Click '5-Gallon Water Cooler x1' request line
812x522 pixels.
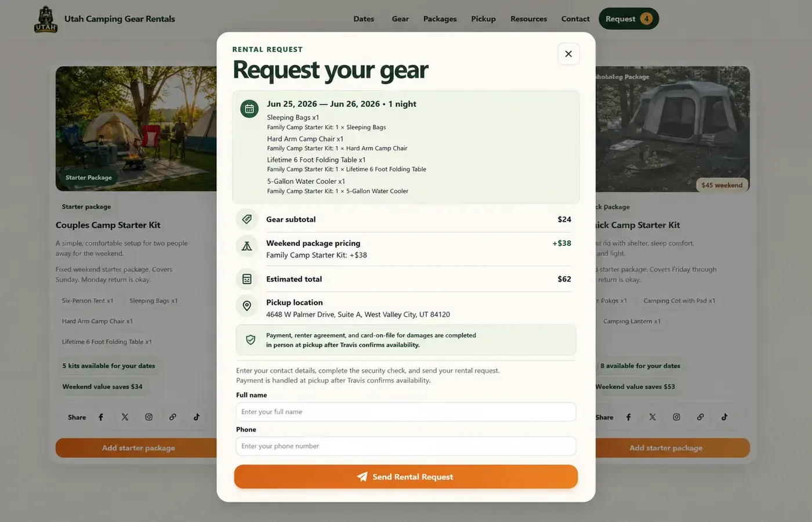(306, 181)
